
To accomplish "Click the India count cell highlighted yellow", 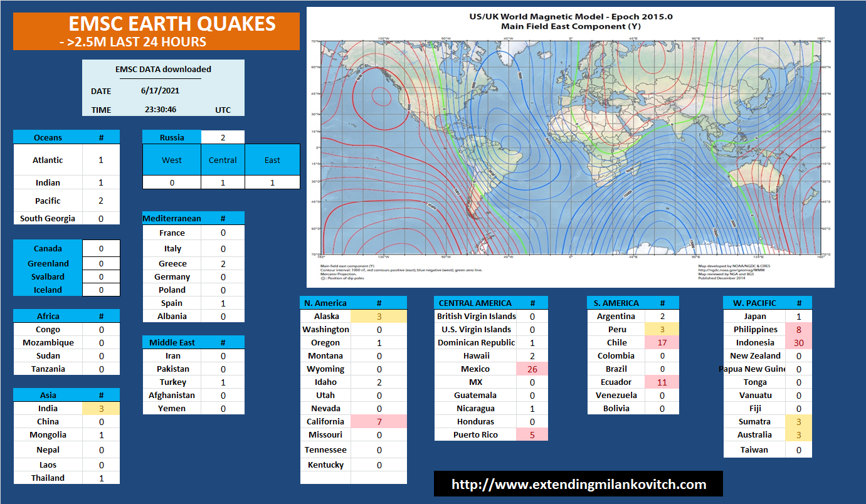I will tap(100, 408).
